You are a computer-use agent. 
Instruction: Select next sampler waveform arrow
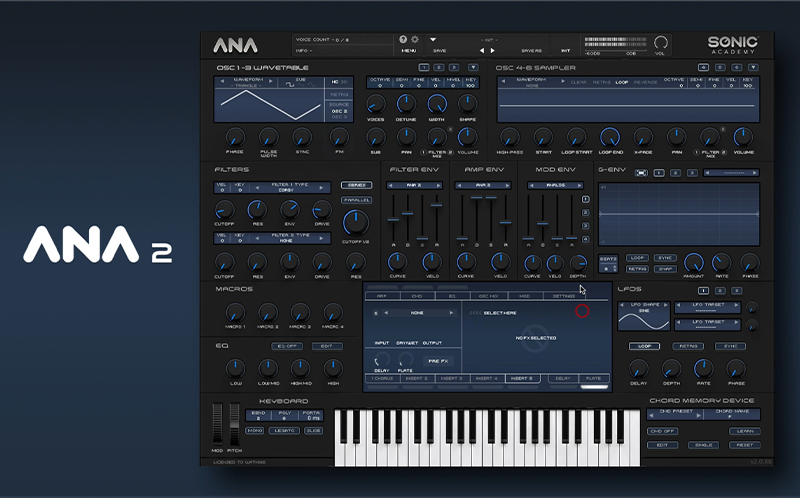coord(563,81)
